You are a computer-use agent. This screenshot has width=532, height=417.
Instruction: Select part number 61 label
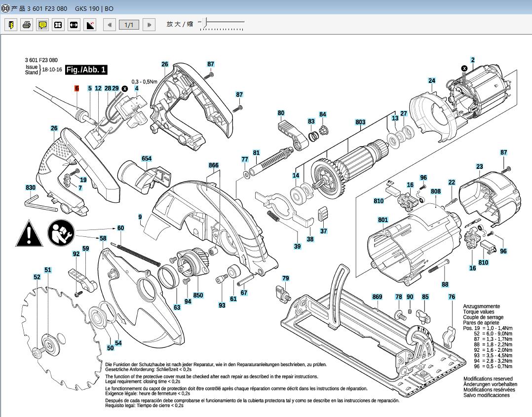233,299
